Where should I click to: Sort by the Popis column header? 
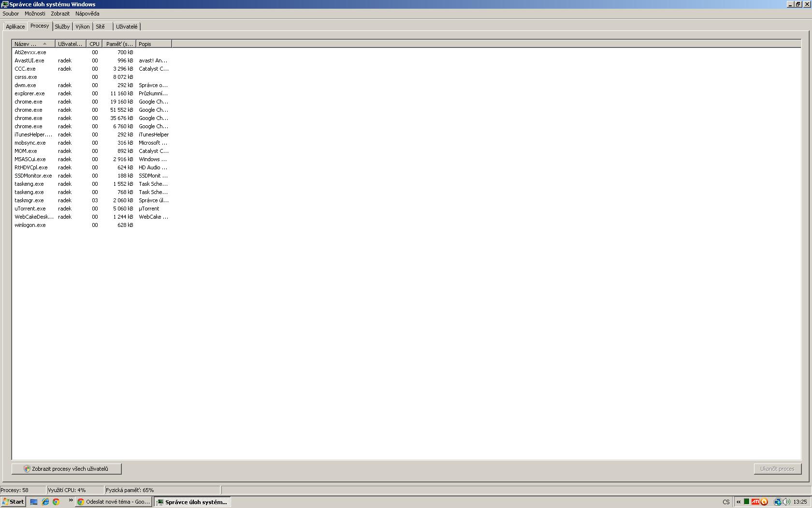point(154,44)
